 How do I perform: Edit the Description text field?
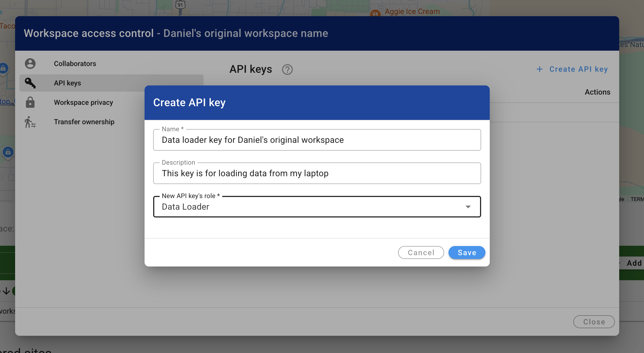point(317,173)
